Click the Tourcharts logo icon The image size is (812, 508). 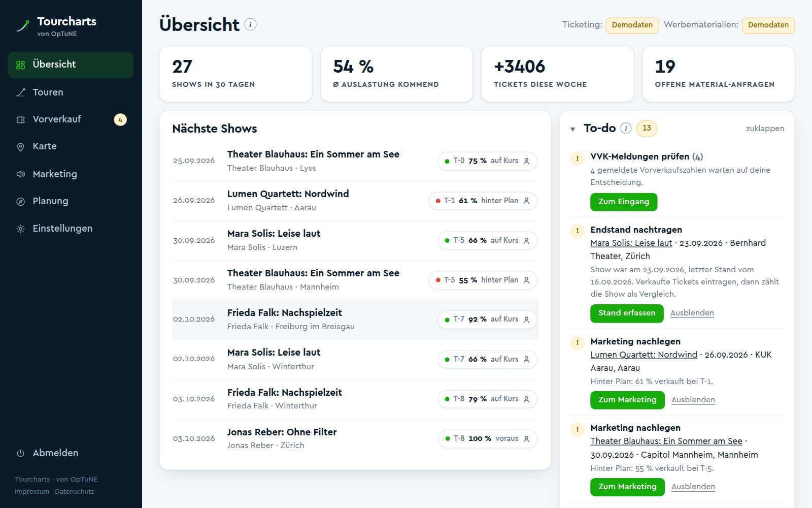[23, 26]
